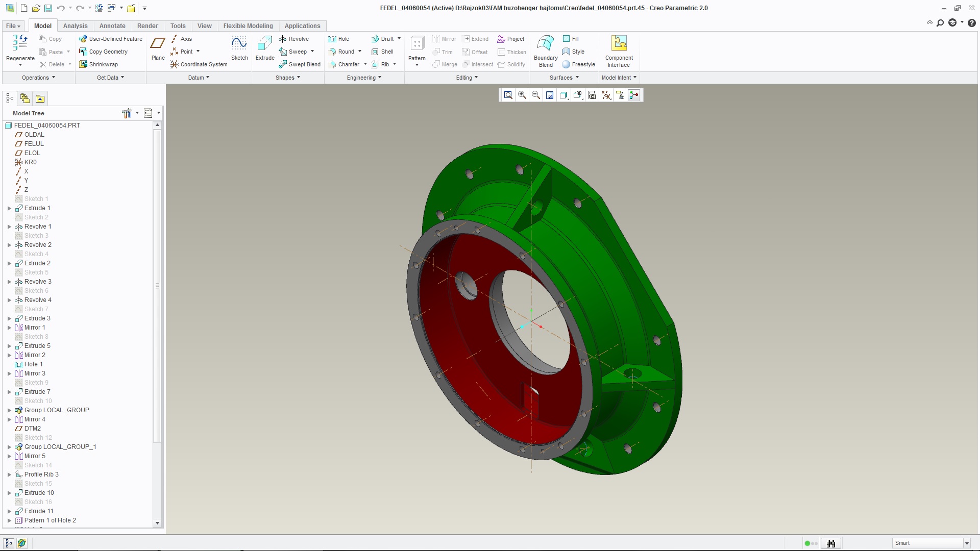The height and width of the screenshot is (551, 980).
Task: Zoom in using the graphics toolbar
Action: point(522,95)
